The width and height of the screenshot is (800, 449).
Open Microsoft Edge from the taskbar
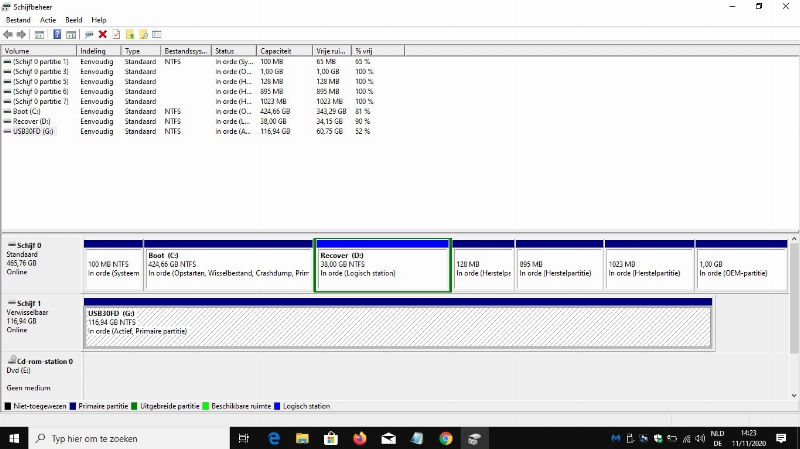pyautogui.click(x=274, y=438)
